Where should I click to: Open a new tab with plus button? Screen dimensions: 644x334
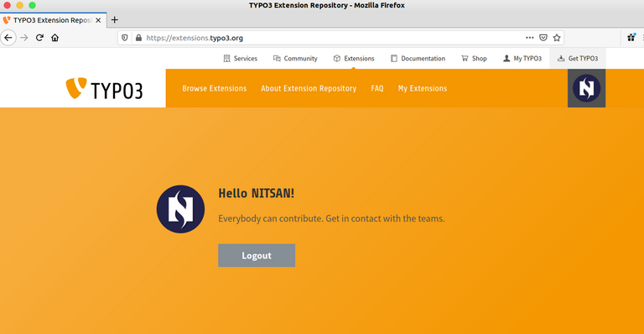(x=115, y=19)
